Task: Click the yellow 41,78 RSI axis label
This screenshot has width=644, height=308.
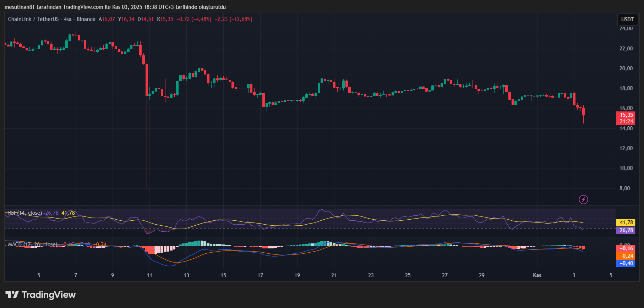Action: pyautogui.click(x=626, y=222)
